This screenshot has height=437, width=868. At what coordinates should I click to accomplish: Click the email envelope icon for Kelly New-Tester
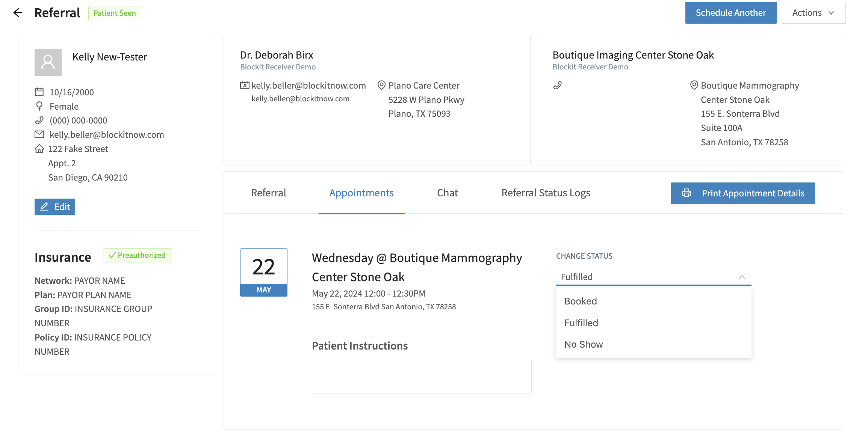39,134
